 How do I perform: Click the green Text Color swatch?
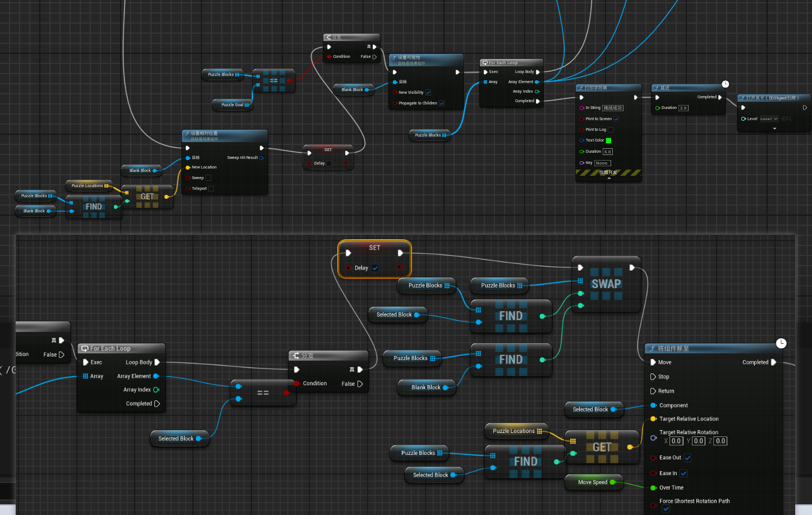pyautogui.click(x=608, y=140)
